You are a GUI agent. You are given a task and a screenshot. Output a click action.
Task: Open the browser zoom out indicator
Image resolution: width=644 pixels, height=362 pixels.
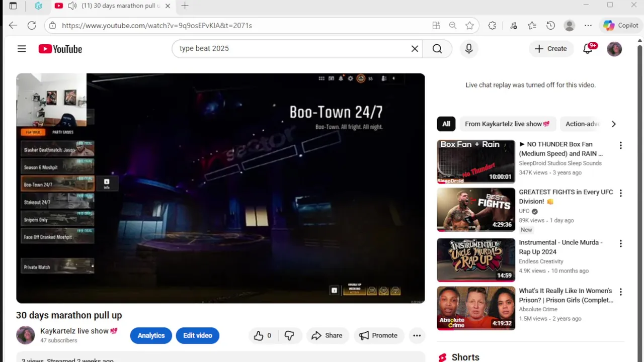coord(453,25)
